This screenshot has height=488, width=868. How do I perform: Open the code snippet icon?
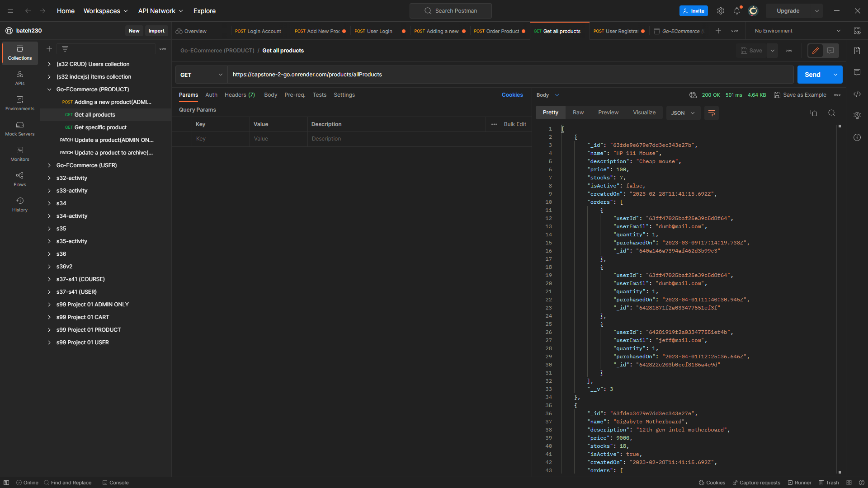[x=857, y=94]
